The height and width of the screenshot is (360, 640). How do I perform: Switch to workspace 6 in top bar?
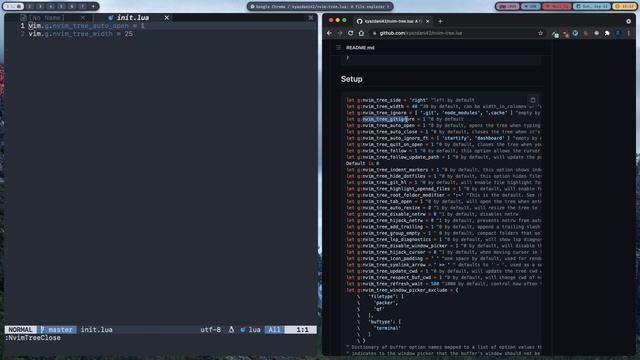tap(72, 7)
